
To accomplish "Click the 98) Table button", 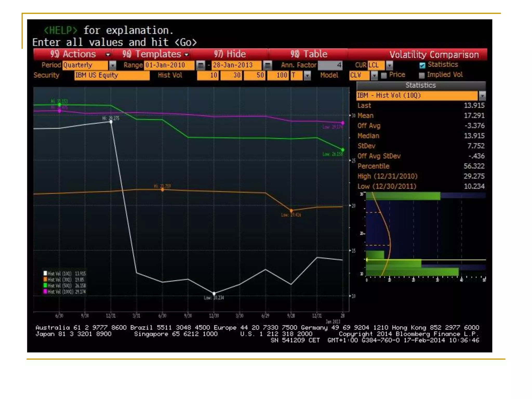I will (309, 54).
